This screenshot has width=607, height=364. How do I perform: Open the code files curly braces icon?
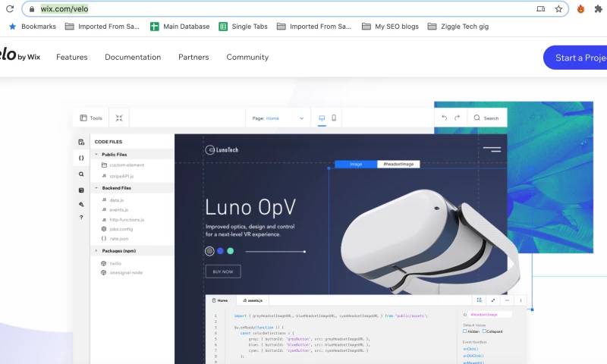pyautogui.click(x=81, y=158)
